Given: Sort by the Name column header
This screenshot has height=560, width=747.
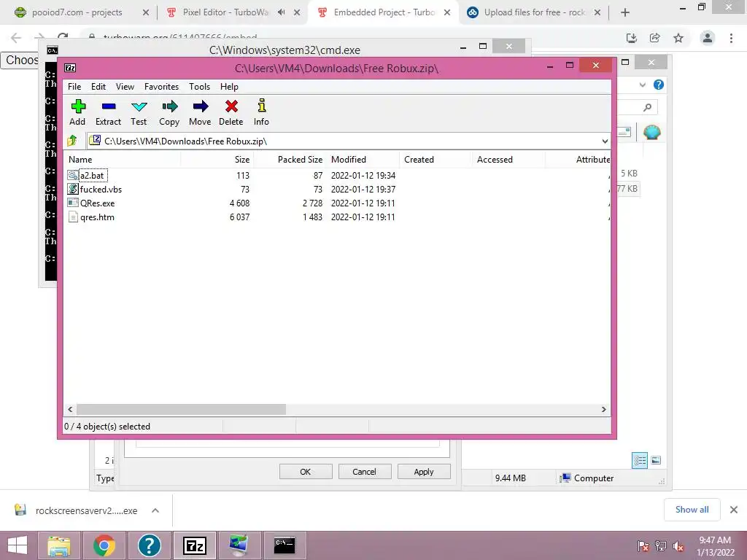Looking at the screenshot, I should pos(123,160).
